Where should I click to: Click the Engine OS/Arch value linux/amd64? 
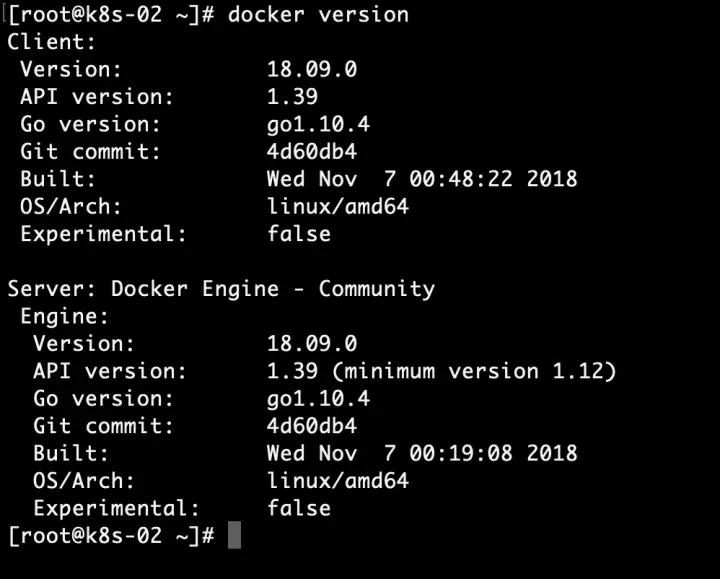(x=338, y=481)
